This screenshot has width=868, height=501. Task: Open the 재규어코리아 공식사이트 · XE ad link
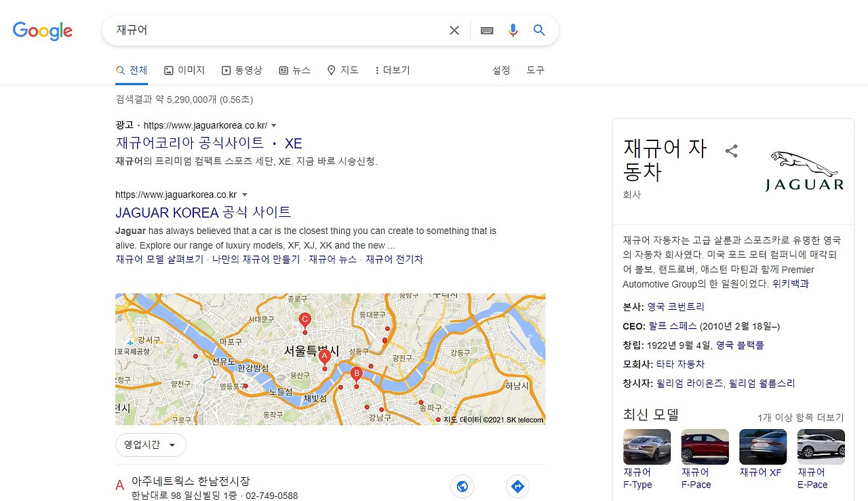point(209,144)
